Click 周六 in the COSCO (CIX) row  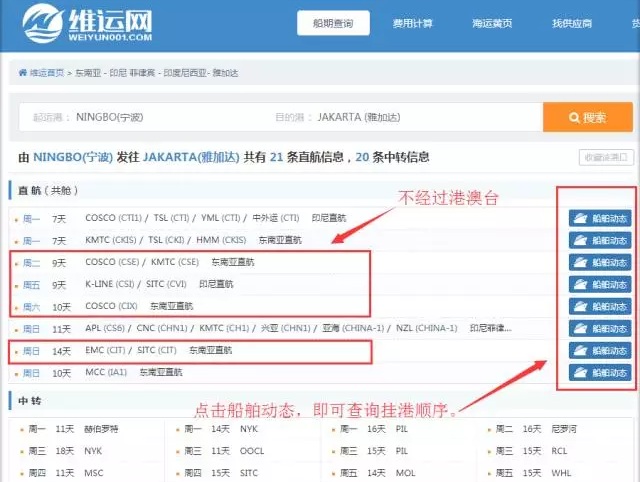point(31,307)
